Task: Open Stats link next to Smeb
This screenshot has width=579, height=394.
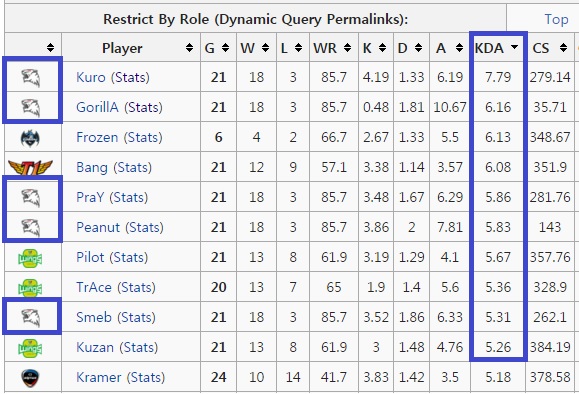Action: (x=136, y=317)
